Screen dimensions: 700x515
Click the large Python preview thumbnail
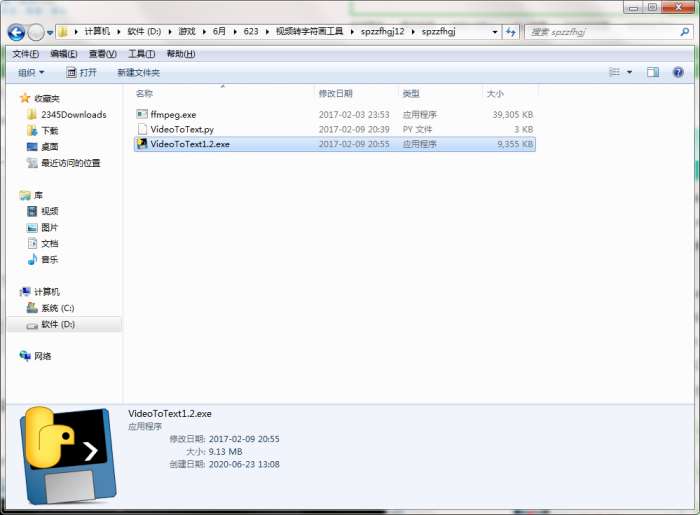(x=67, y=456)
